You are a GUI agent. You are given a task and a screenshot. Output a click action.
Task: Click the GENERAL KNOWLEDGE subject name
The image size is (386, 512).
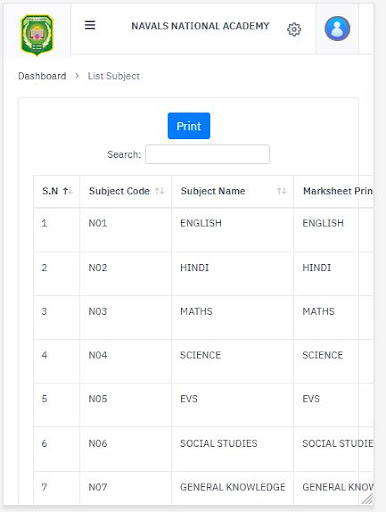pos(233,487)
